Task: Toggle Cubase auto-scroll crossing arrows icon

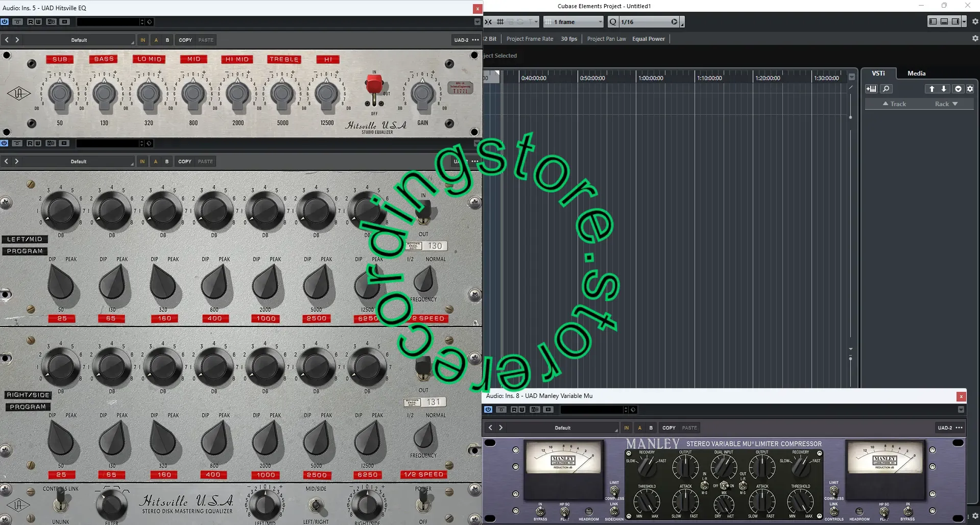Action: pyautogui.click(x=488, y=22)
